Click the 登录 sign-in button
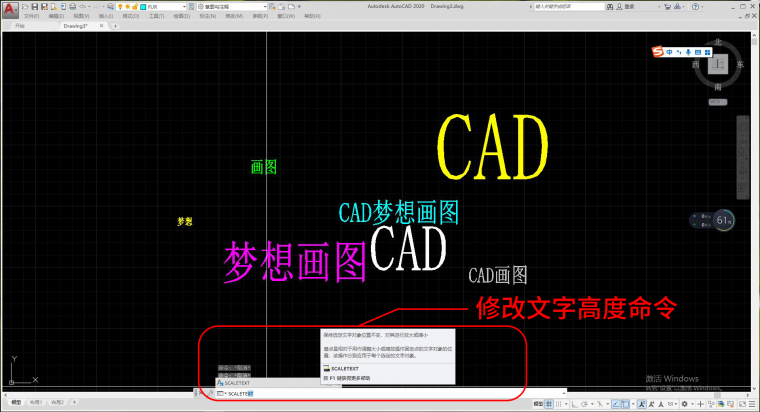The height and width of the screenshot is (412, 760). [x=628, y=6]
